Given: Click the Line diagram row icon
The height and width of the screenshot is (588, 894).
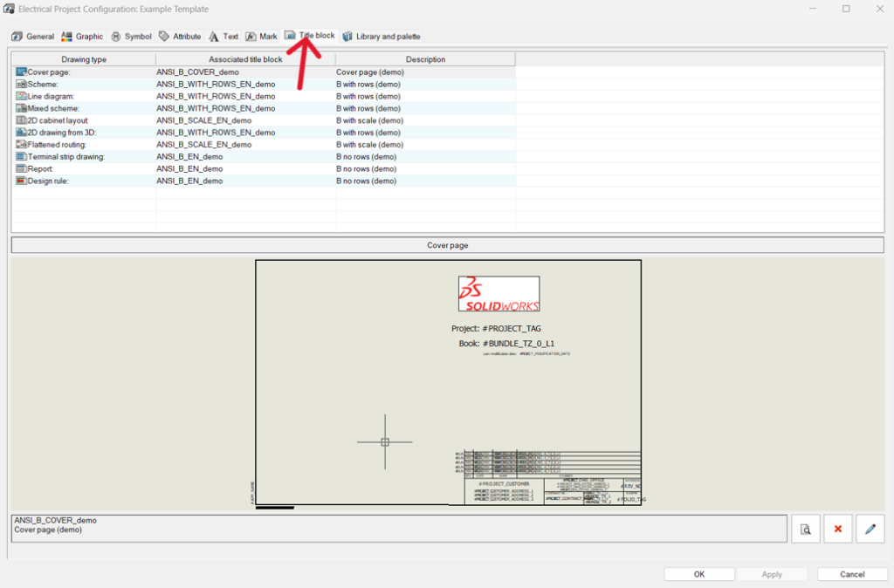Looking at the screenshot, I should click(x=21, y=96).
